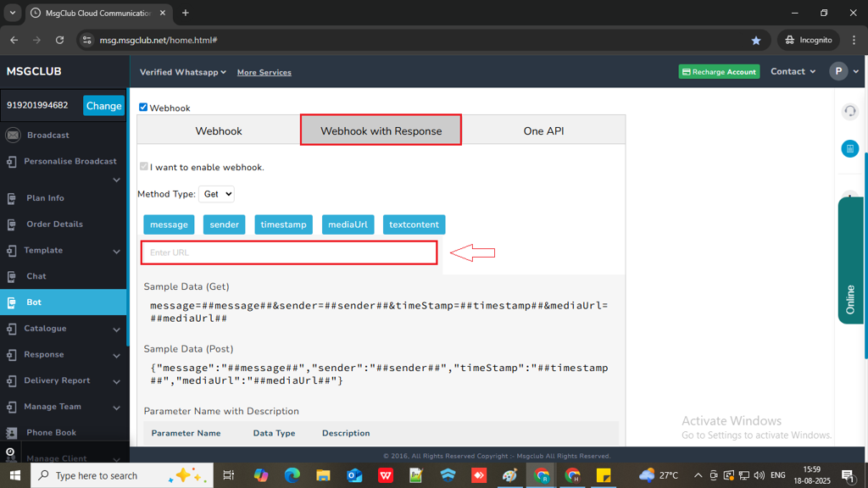This screenshot has height=488, width=868.
Task: Close the MsgClub browser tab
Action: coord(162,13)
